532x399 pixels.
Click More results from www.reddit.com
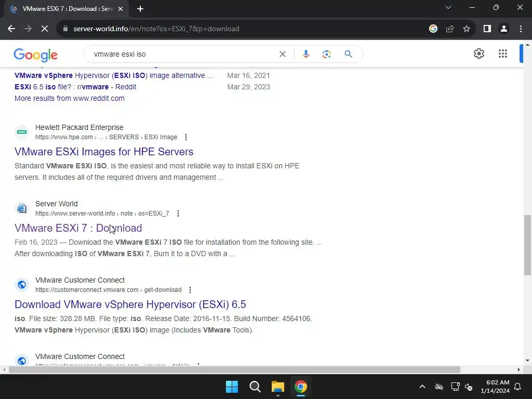pyautogui.click(x=70, y=98)
